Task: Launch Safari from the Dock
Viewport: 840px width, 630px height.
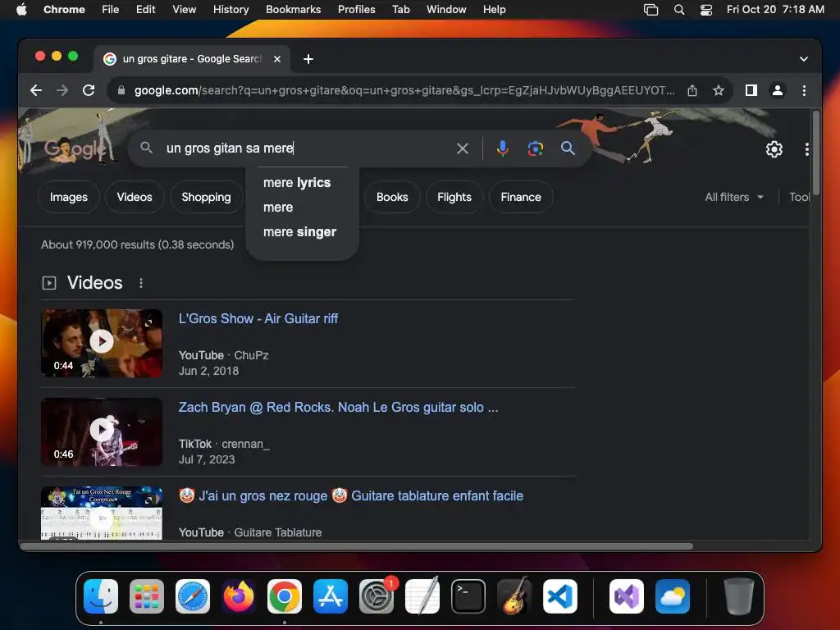Action: pos(192,596)
